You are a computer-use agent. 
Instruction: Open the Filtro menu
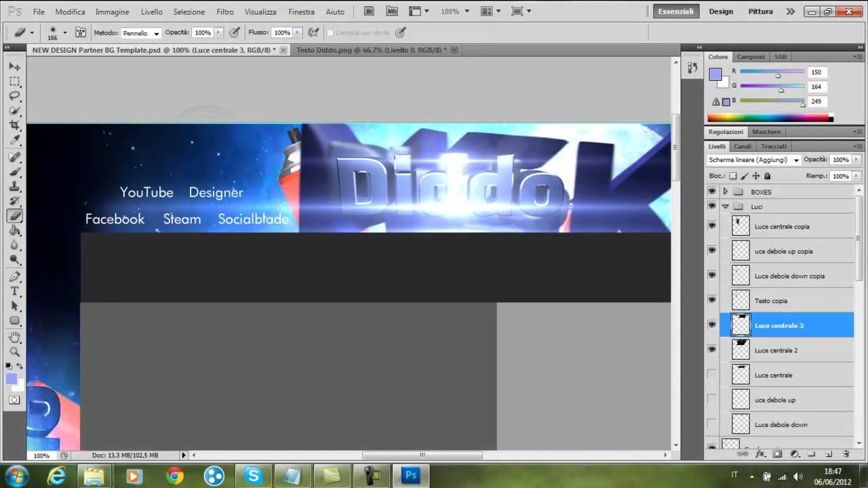pos(225,12)
